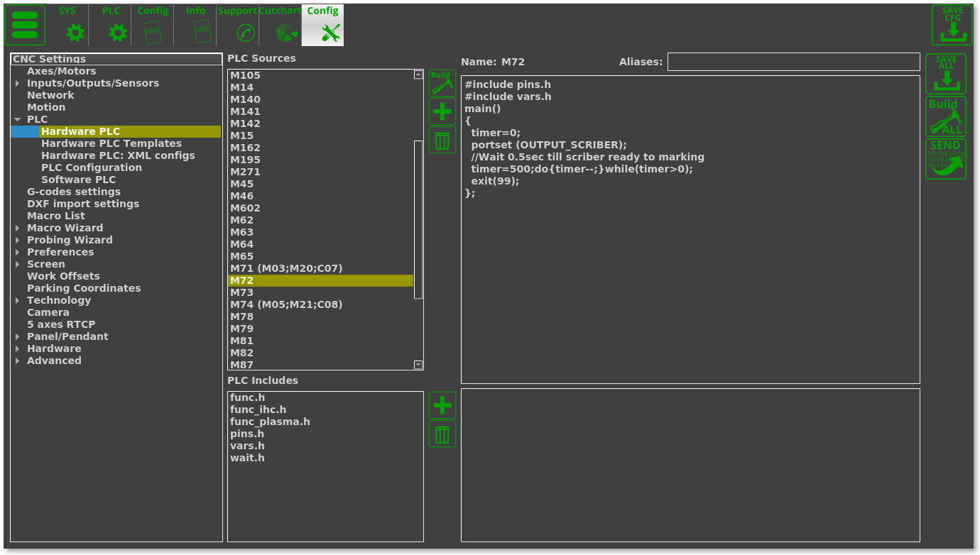Delete selected PLC source with trash icon
The image size is (980, 555).
[442, 141]
